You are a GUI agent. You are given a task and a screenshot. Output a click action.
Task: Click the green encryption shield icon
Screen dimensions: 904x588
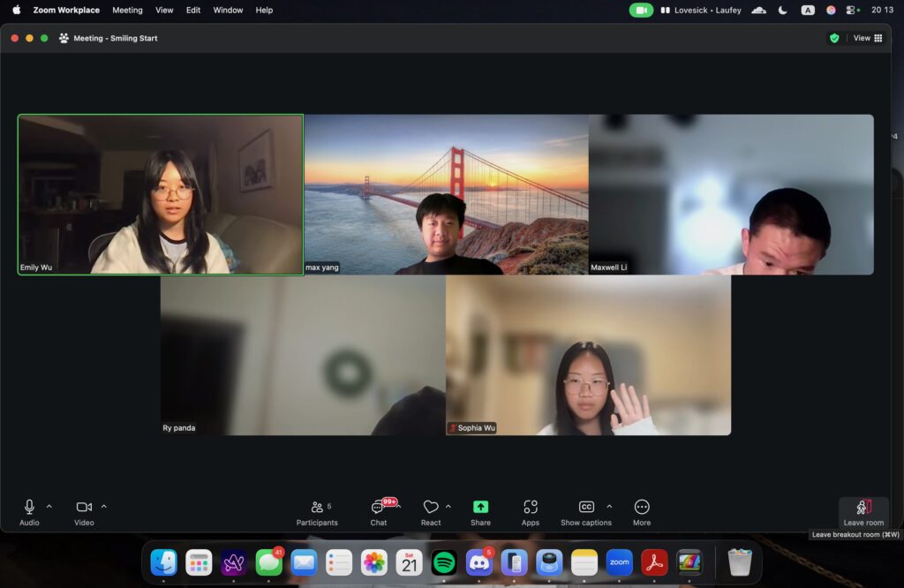(x=834, y=38)
